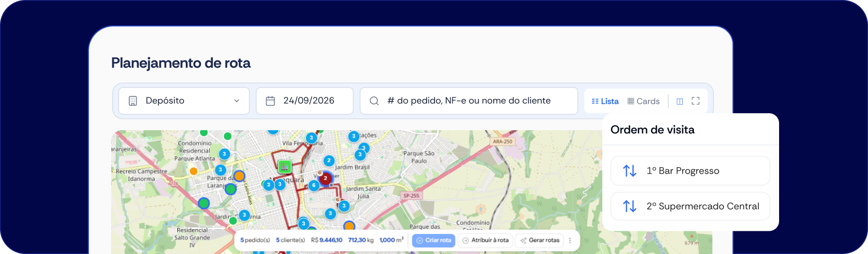The width and height of the screenshot is (868, 254).
Task: Switch to Cards view
Action: pyautogui.click(x=644, y=101)
